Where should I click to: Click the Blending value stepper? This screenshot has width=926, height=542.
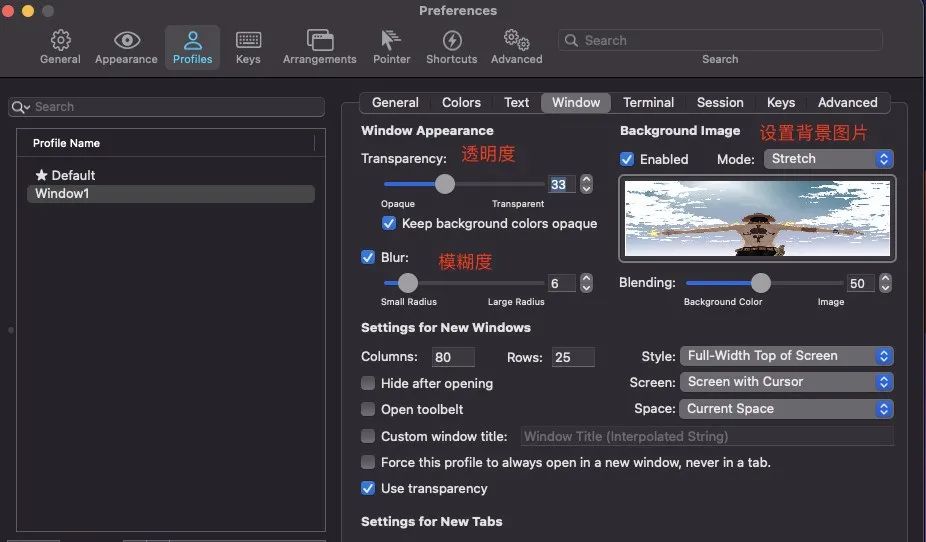coord(885,283)
